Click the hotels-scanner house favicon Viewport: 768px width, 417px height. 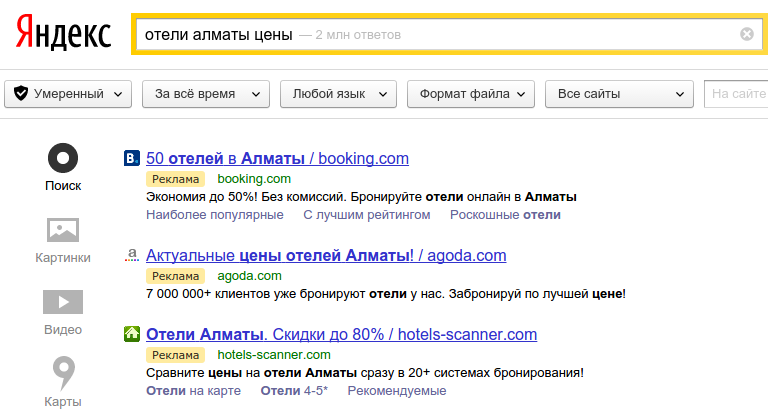tap(132, 334)
